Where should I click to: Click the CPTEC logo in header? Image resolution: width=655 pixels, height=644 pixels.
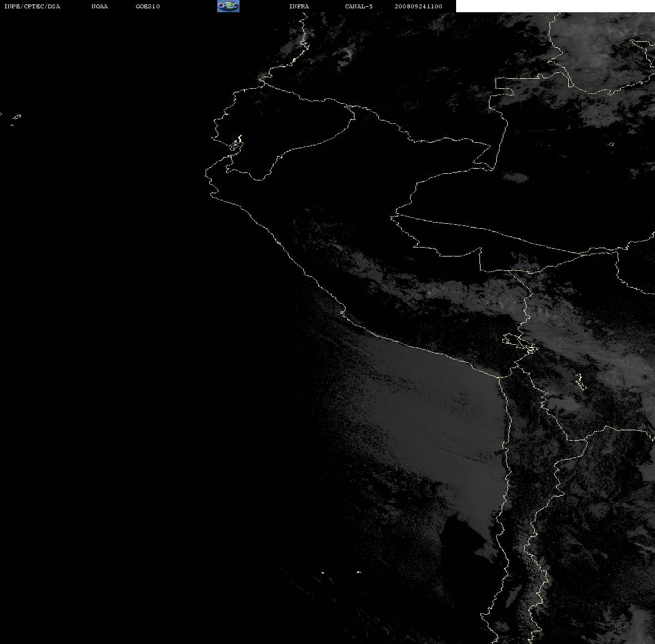tap(228, 6)
